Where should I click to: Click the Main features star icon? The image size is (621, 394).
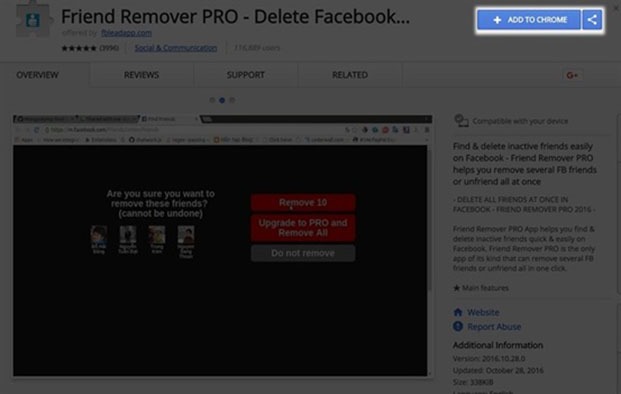[x=456, y=288]
